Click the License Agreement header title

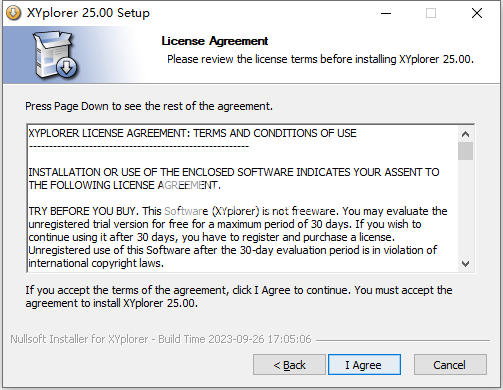pos(215,41)
